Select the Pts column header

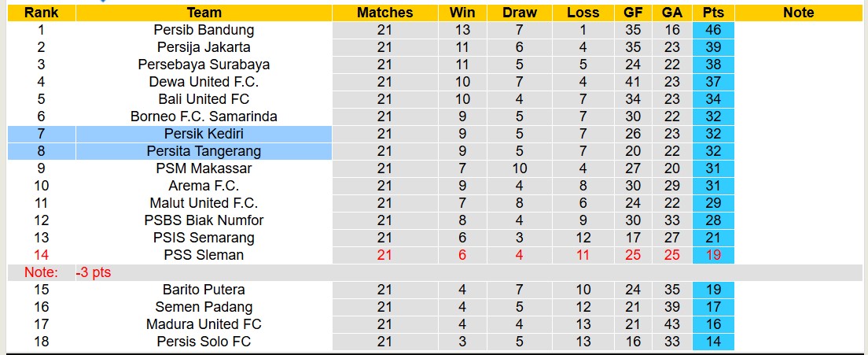[x=713, y=13]
